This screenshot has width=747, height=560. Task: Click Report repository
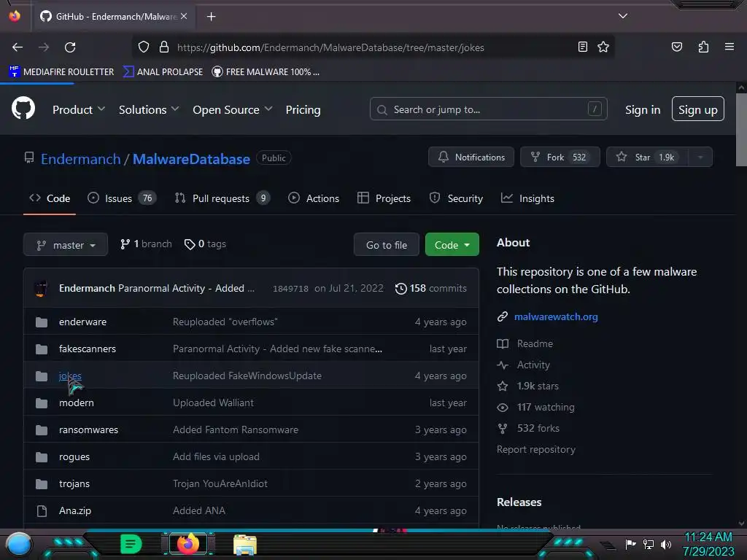(536, 449)
